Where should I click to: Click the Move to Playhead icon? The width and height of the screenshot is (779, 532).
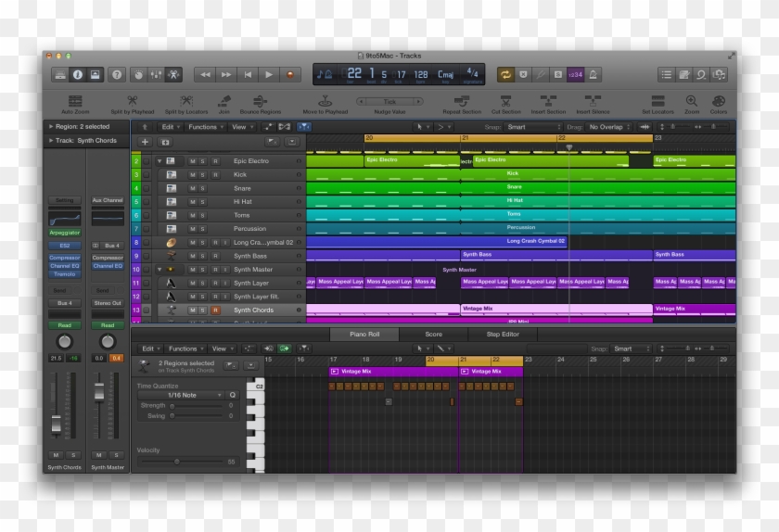325,101
